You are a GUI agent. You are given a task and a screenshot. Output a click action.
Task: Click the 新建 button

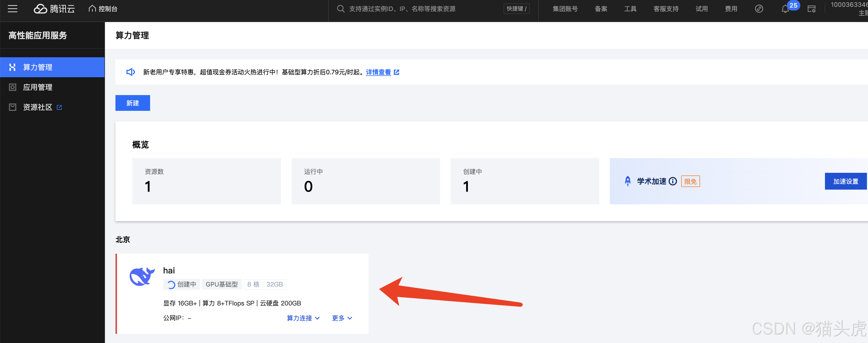coord(133,103)
